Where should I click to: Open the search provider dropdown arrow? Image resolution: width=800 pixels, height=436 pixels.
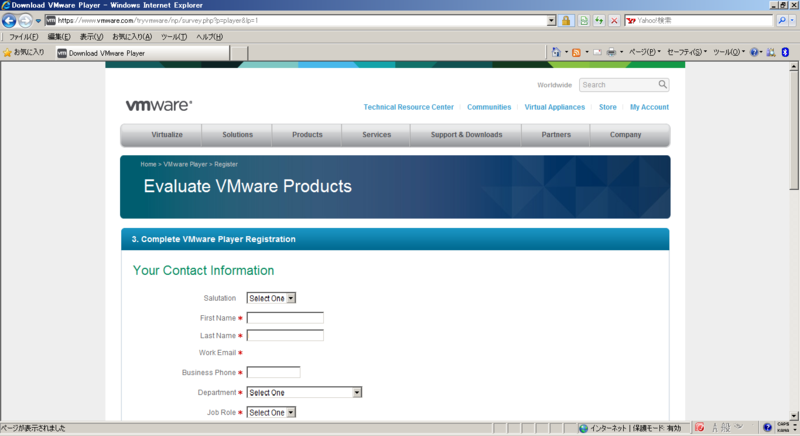pos(792,20)
